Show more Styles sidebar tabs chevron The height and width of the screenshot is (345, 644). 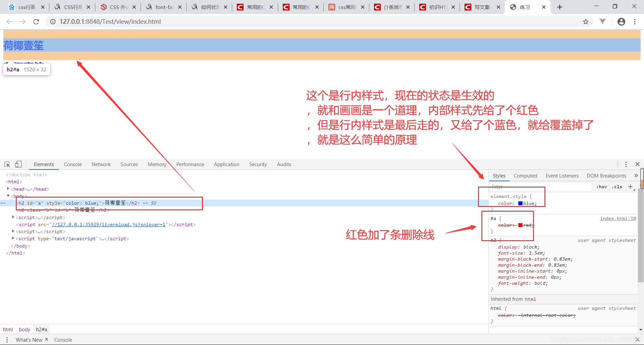click(x=636, y=176)
